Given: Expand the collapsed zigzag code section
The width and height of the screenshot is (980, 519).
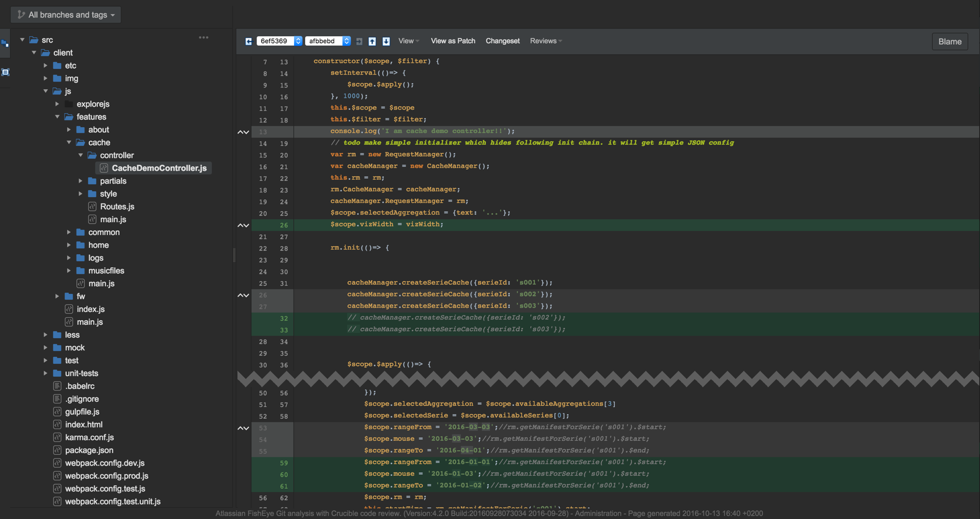Looking at the screenshot, I should tap(608, 378).
